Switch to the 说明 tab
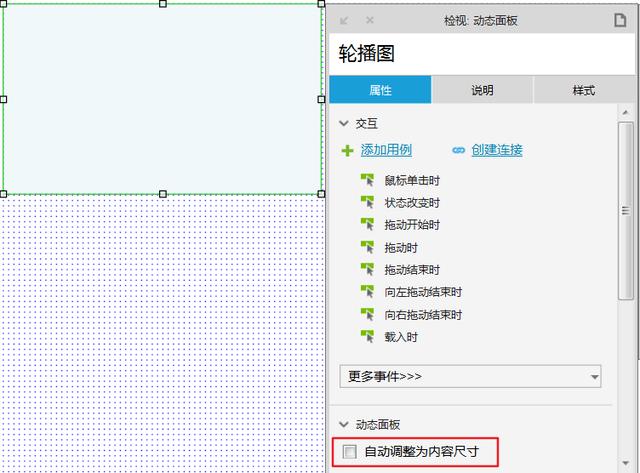Viewport: 640px width, 473px height. pyautogui.click(x=482, y=90)
